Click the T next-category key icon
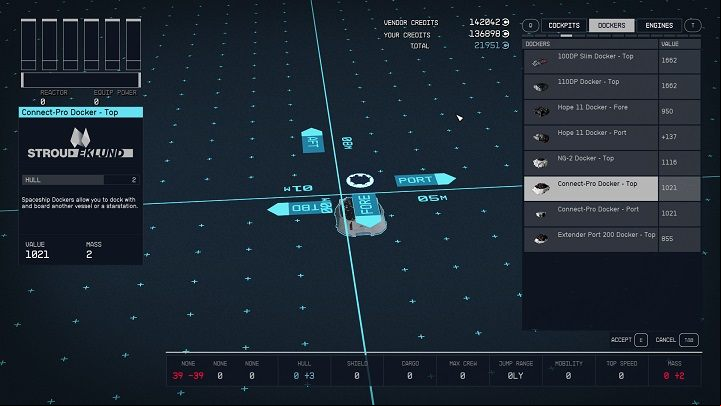Screen dimensions: 721x406 point(692,25)
